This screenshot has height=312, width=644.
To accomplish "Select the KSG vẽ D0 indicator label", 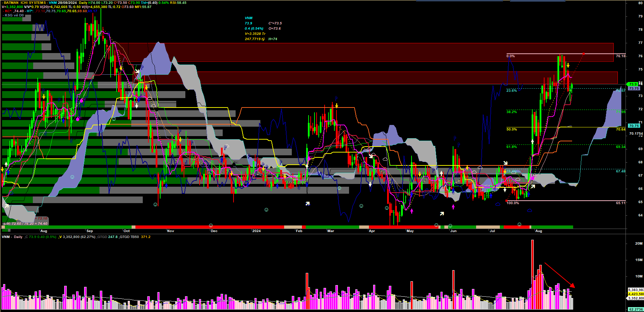I will tap(14, 15).
